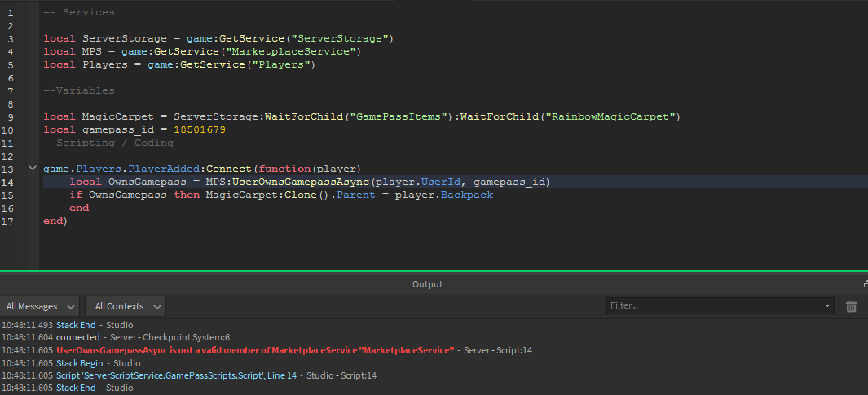The width and height of the screenshot is (868, 395).
Task: Open the red UserOwnsGamepassAsync error message
Action: pos(255,350)
